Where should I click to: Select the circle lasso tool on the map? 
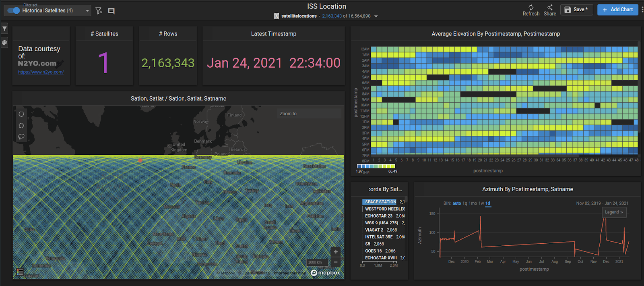21,114
